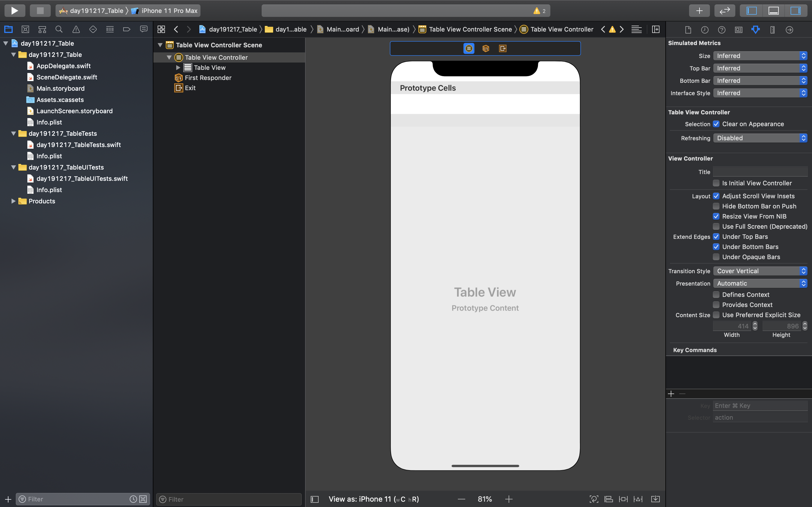Select AppDelegate.swift file
The height and width of the screenshot is (507, 812).
click(63, 66)
